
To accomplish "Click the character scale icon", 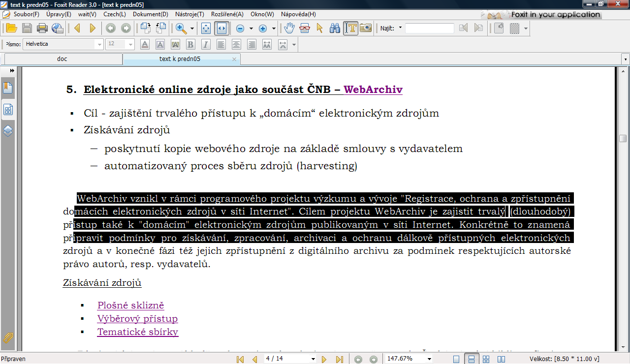I will pos(283,44).
